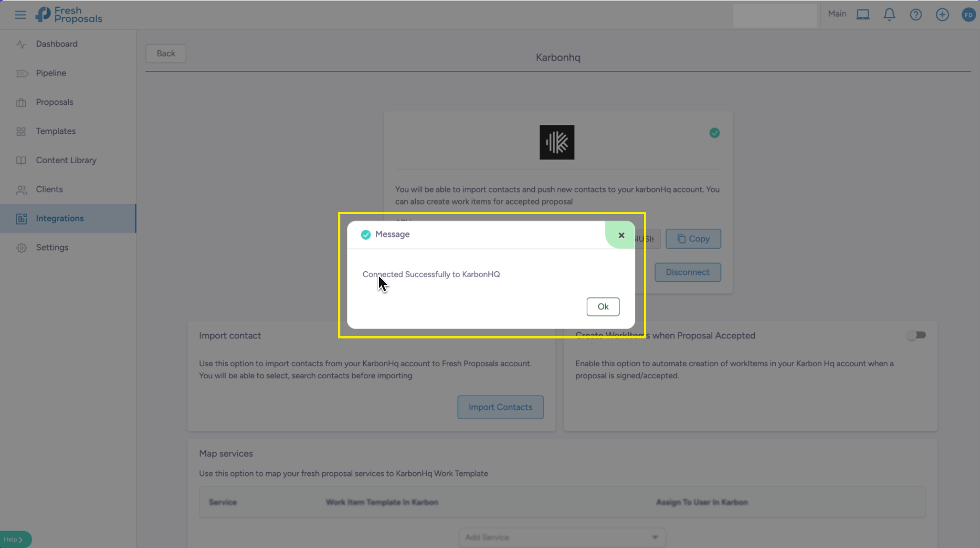Click the Dashboard pulse icon
The height and width of the screenshot is (548, 980).
21,44
